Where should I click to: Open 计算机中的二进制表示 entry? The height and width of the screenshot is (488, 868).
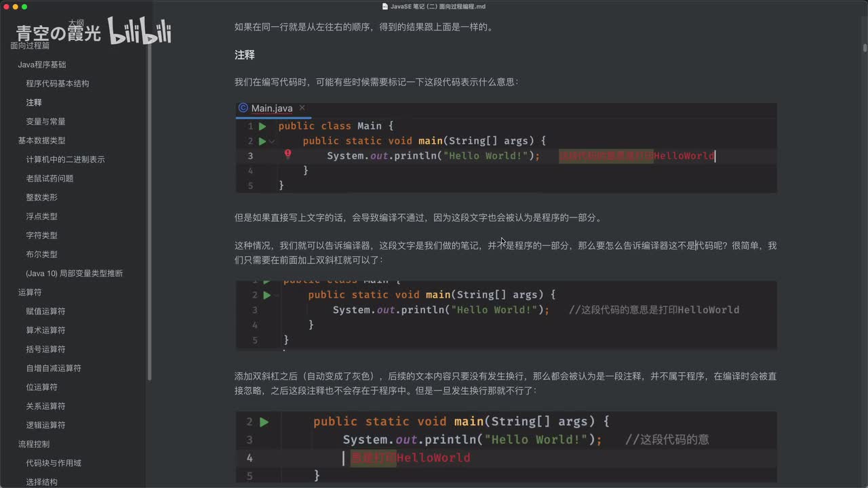click(65, 159)
